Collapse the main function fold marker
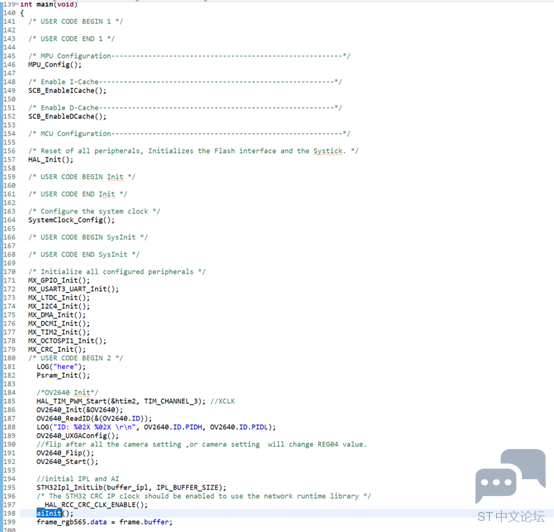554x532 pixels. click(x=17, y=4)
